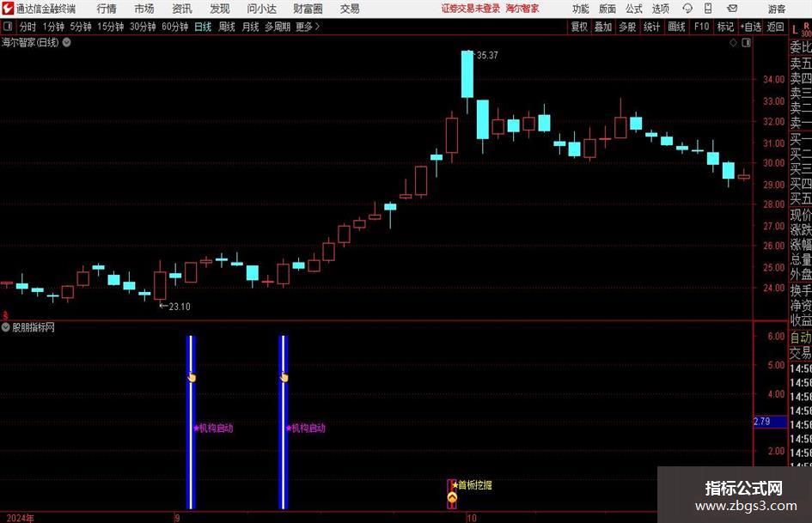The width and height of the screenshot is (812, 523).
Task: Open the 公式 menu
Action: tap(633, 9)
